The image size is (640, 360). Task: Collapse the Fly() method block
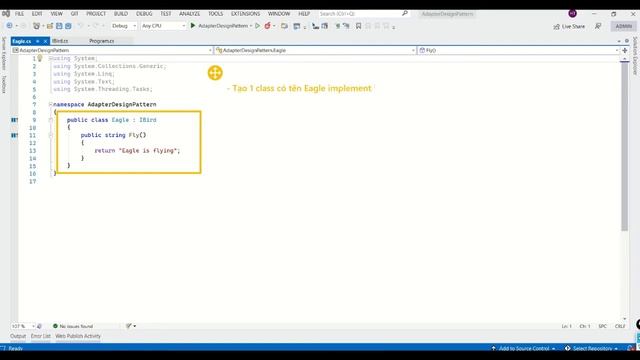(51, 135)
